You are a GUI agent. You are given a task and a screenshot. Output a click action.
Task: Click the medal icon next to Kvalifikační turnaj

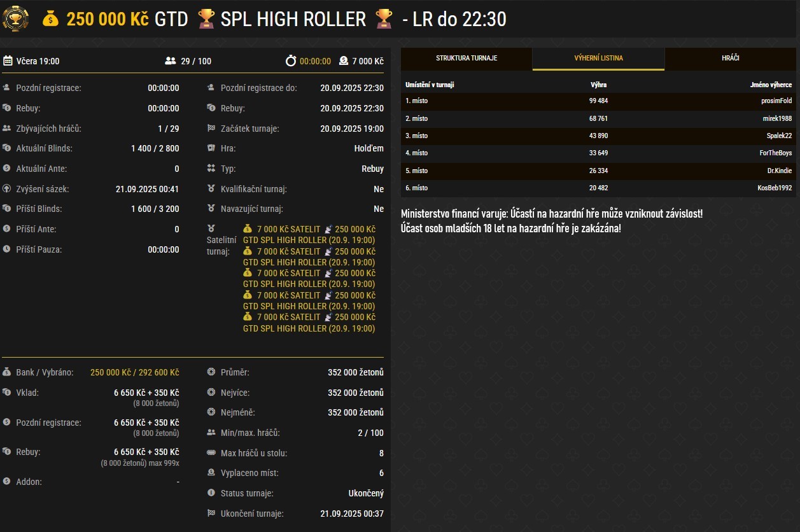212,189
